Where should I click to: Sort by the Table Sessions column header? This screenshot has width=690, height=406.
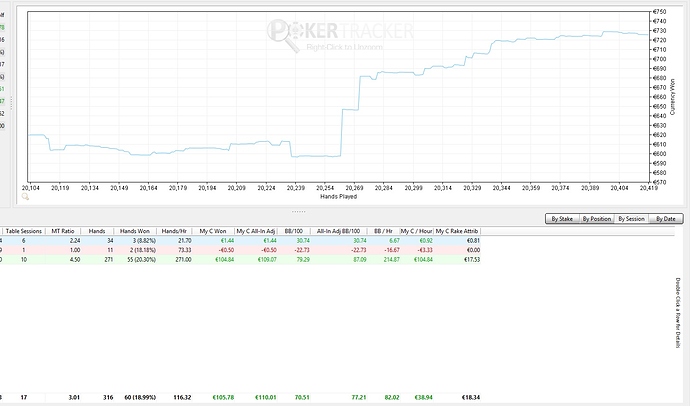tap(24, 231)
